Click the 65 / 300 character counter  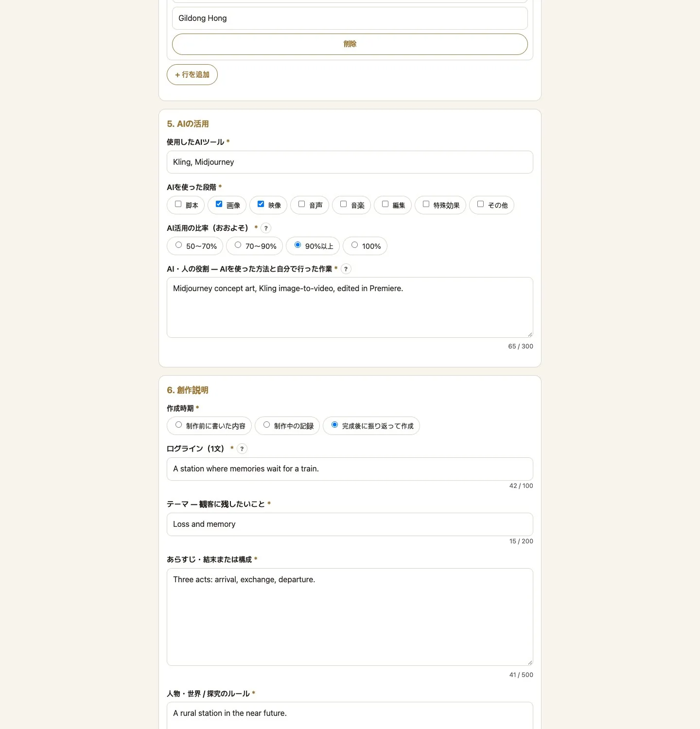(521, 347)
